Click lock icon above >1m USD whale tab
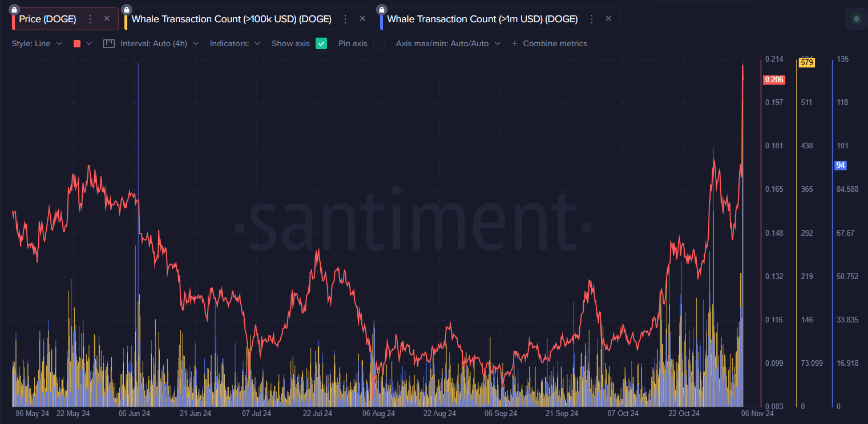Viewport: 868px width, 424px height. point(382,9)
